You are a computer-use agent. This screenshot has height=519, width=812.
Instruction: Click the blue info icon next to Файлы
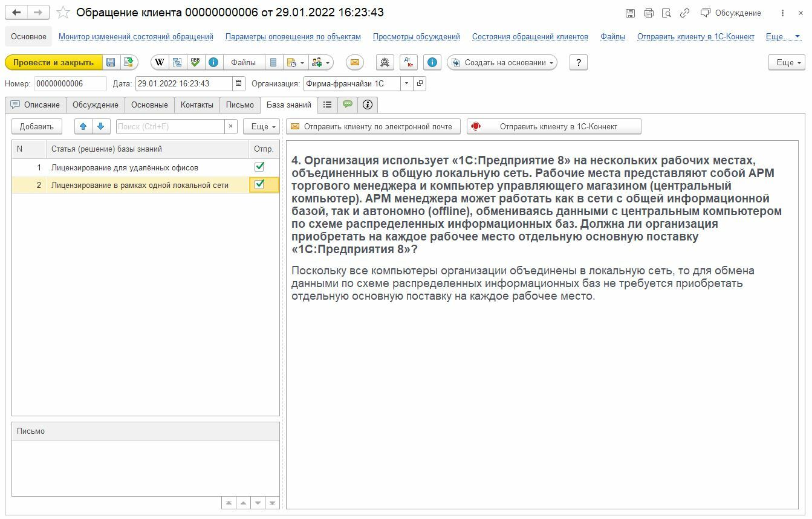pyautogui.click(x=213, y=62)
